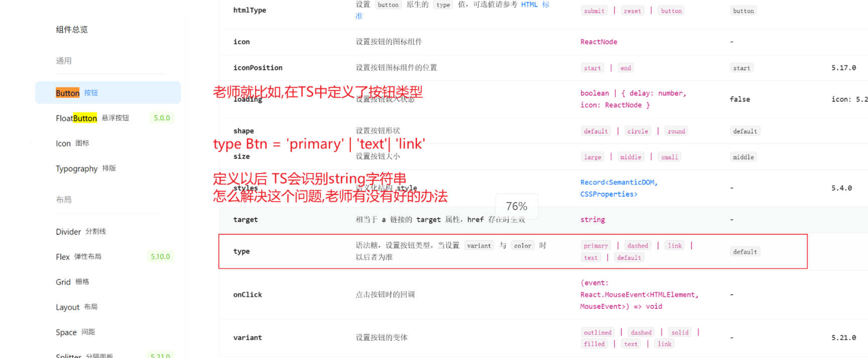Click the circle shape tag

[638, 131]
